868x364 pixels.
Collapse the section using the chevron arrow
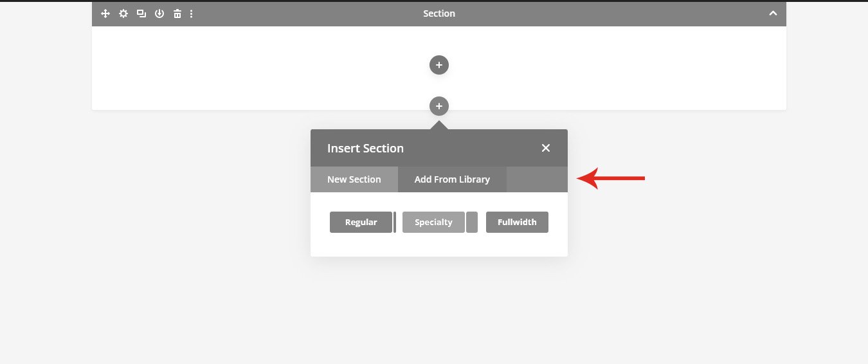[x=773, y=14]
